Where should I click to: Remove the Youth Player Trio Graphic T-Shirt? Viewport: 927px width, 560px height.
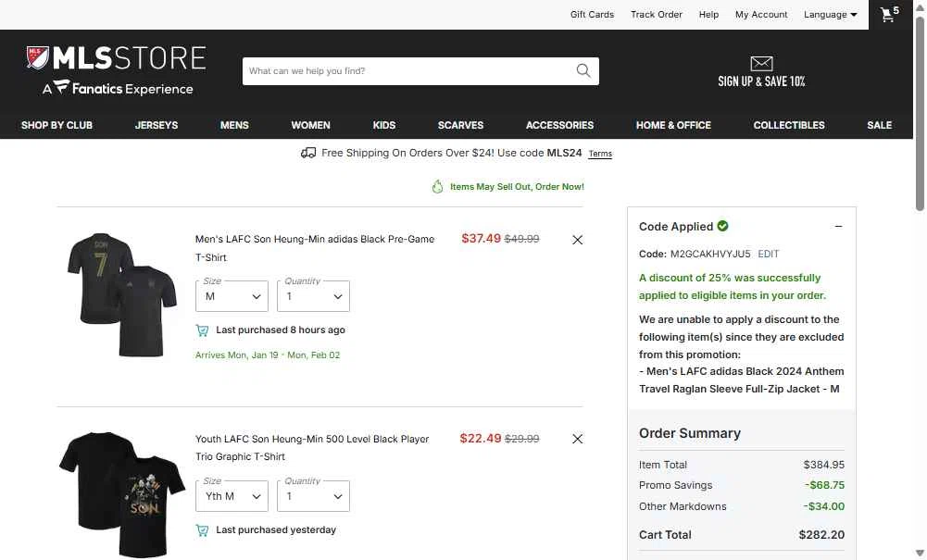tap(577, 439)
